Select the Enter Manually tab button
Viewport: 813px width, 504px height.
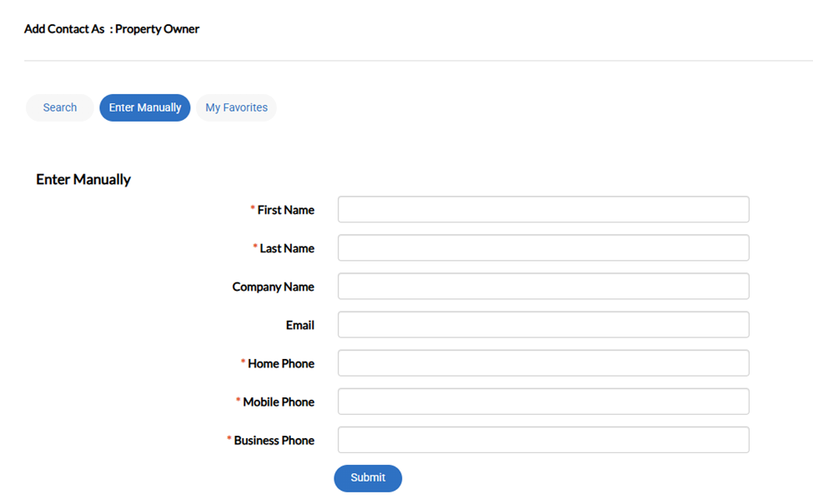(145, 107)
